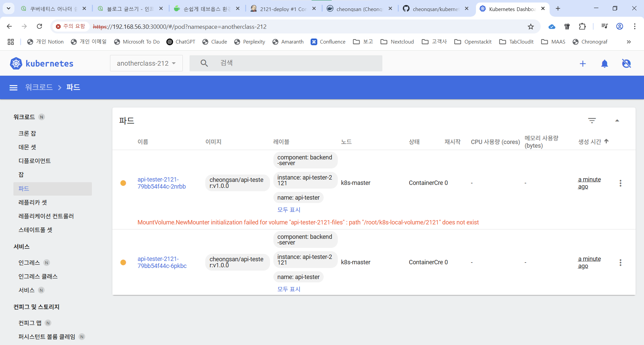This screenshot has height=345, width=644.
Task: Open the Replica Sets sidebar item
Action: point(33,202)
